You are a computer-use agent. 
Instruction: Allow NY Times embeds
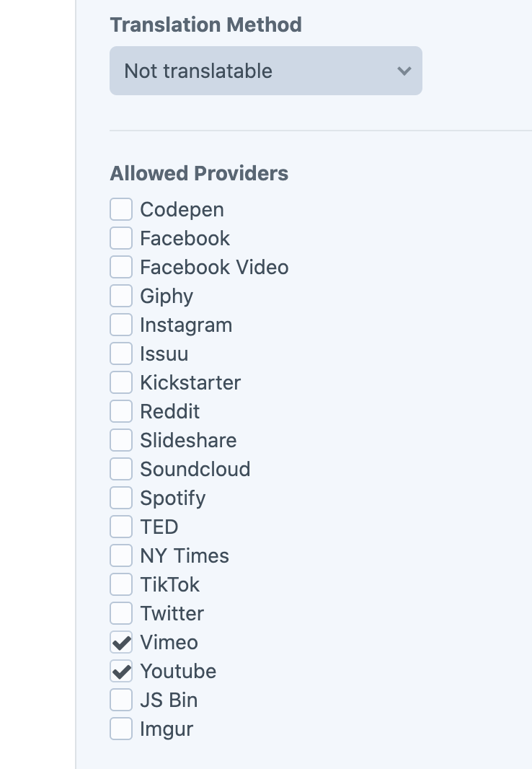pos(120,555)
